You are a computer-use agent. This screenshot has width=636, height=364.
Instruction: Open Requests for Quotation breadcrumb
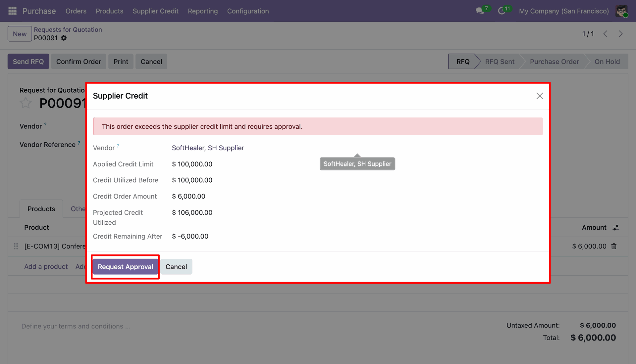(x=68, y=29)
